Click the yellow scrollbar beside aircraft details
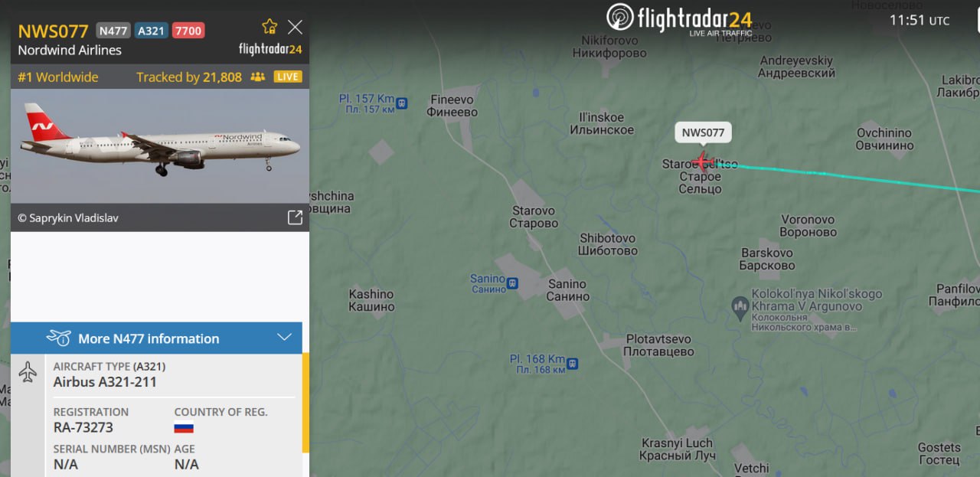Viewport: 980px width, 477px height. [306, 403]
